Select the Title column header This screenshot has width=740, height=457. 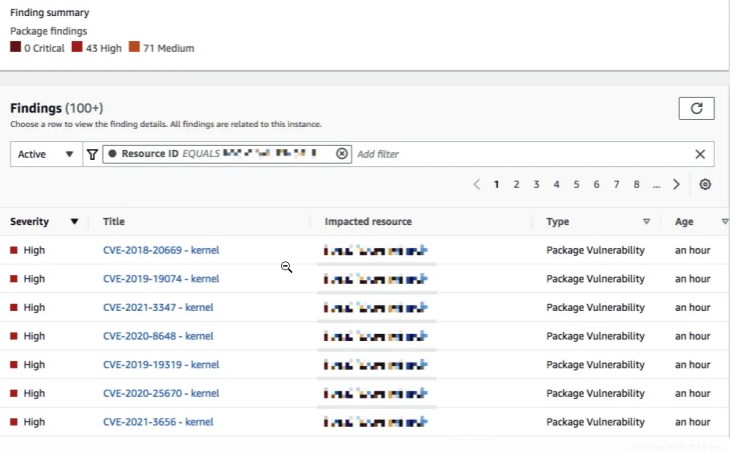click(x=114, y=222)
